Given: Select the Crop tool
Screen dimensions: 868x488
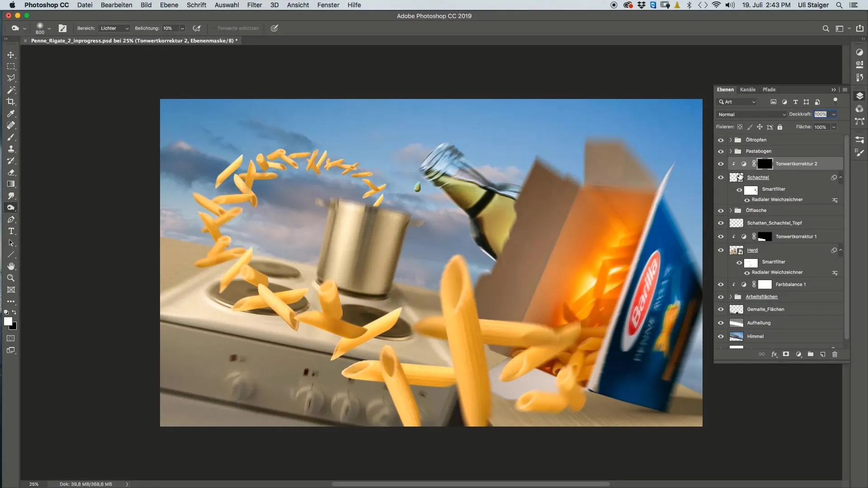Looking at the screenshot, I should tap(11, 102).
